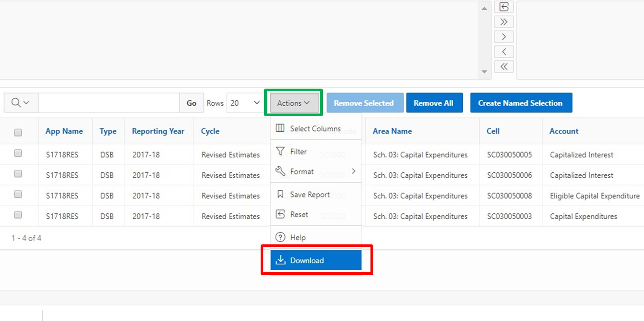Click the remove all double-left chevron
Image resolution: width=644 pixels, height=321 pixels.
(504, 67)
